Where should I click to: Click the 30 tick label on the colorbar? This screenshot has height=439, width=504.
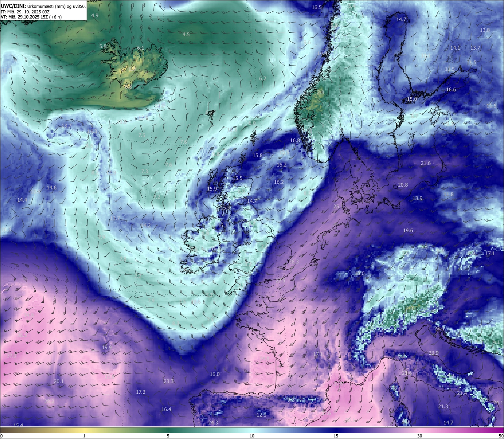420,436
